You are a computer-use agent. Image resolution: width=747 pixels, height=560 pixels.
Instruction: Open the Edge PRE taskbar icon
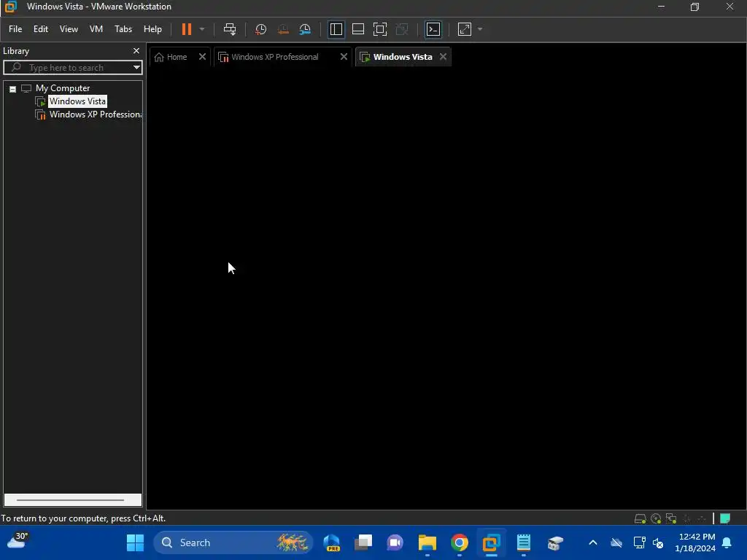click(332, 542)
